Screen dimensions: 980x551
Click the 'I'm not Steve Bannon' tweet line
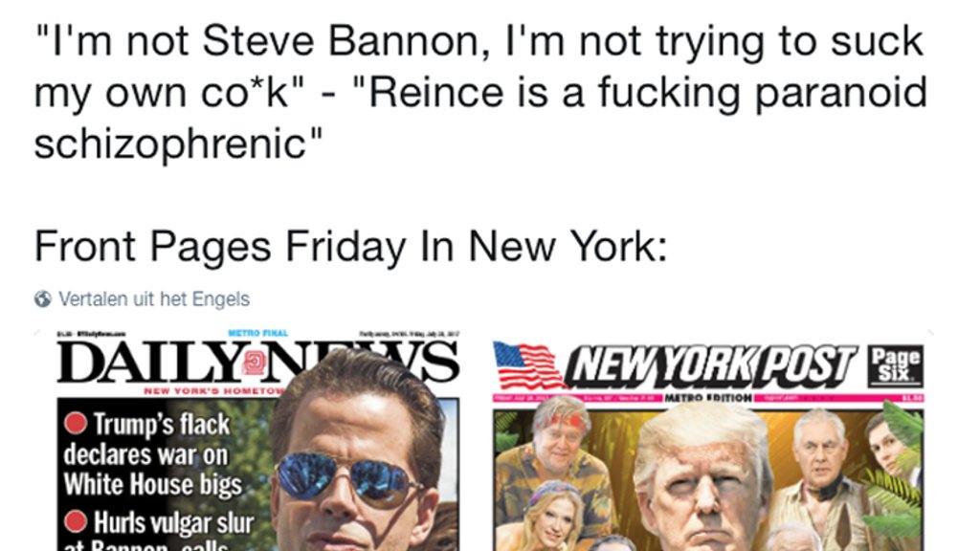[479, 41]
